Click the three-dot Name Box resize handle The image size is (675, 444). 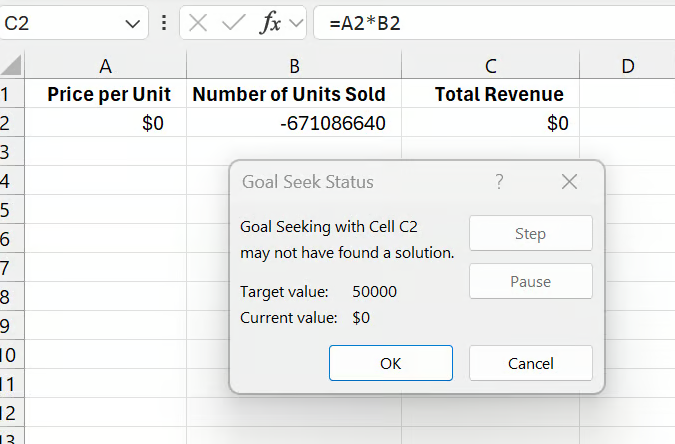tap(163, 23)
